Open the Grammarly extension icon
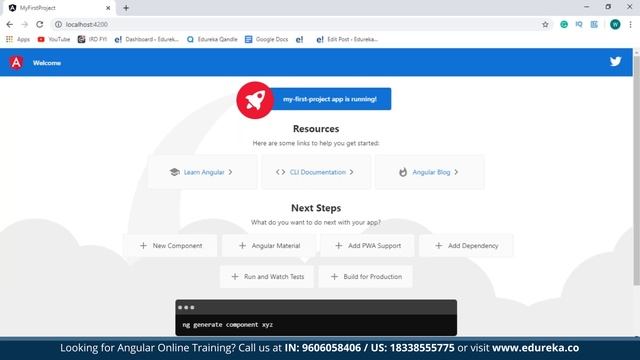 pyautogui.click(x=564, y=24)
